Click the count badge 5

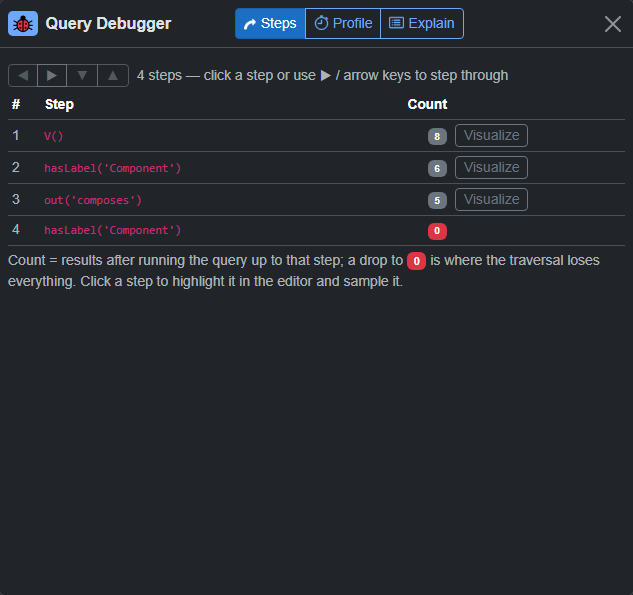click(x=437, y=200)
